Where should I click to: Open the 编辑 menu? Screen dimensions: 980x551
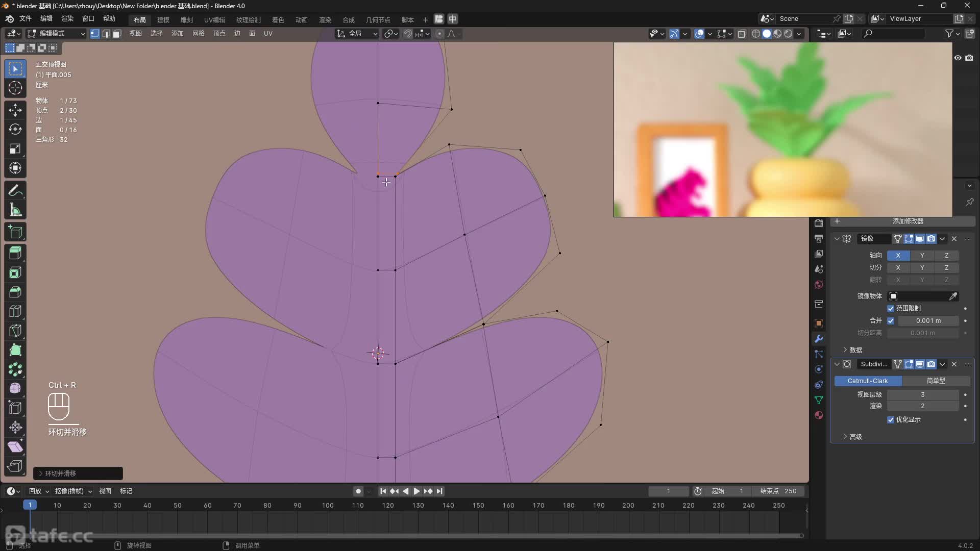click(46, 19)
